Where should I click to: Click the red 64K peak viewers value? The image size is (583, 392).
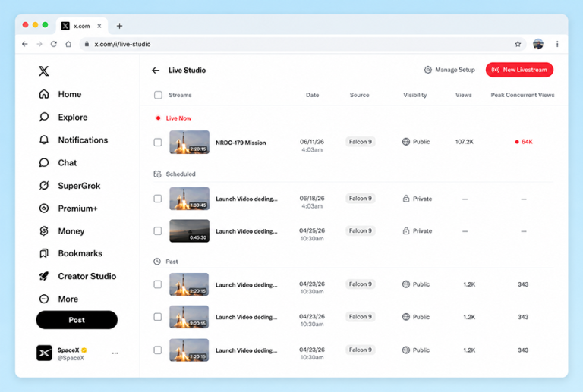coord(524,142)
